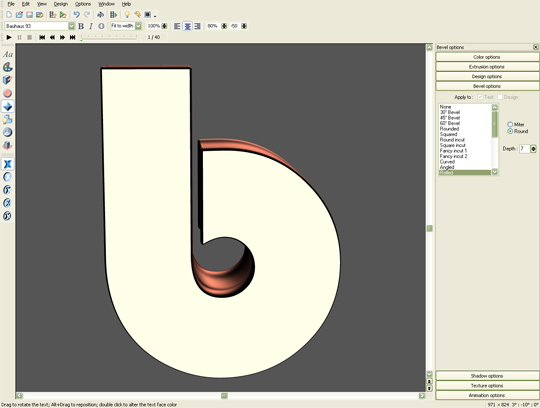Step to next frame

[62, 37]
